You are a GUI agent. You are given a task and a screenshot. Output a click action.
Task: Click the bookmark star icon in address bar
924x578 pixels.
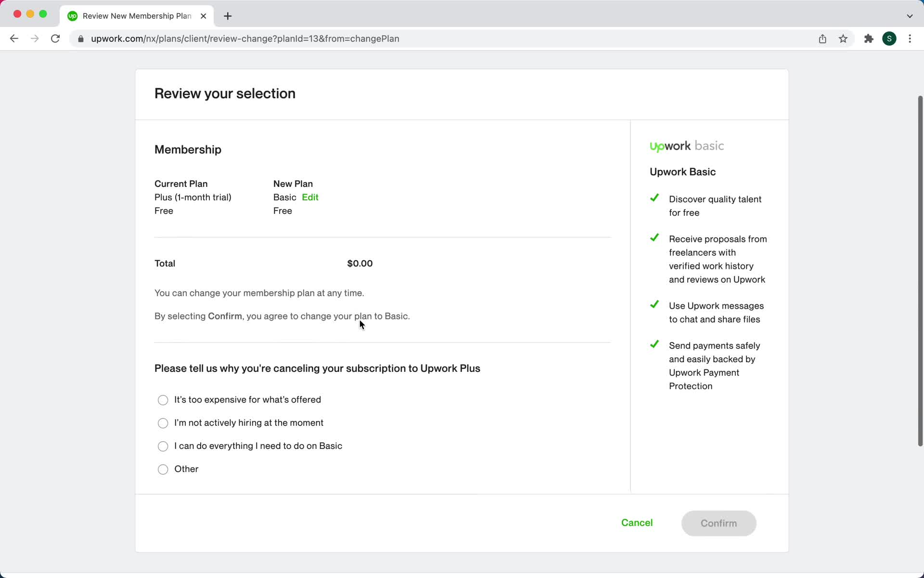(x=844, y=39)
